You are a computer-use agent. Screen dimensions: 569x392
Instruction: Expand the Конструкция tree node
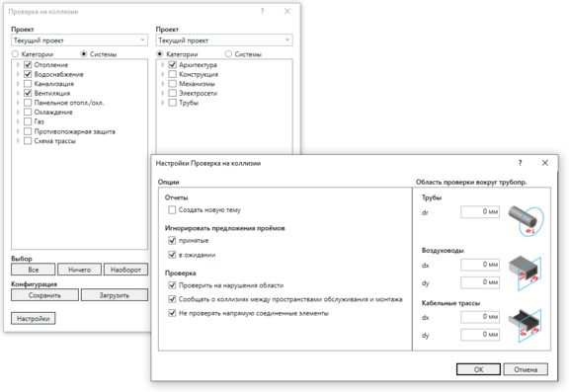(x=163, y=74)
